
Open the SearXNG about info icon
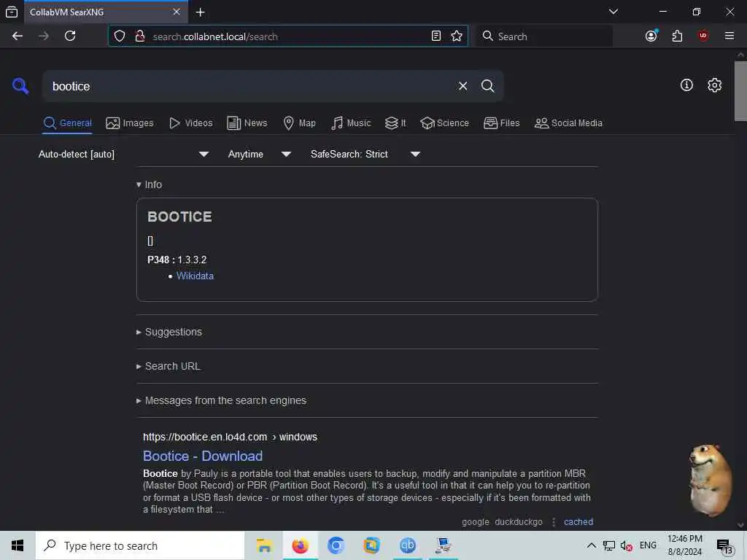click(x=686, y=85)
